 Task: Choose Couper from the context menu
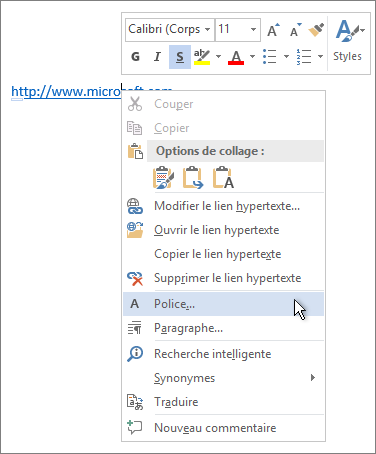223,104
